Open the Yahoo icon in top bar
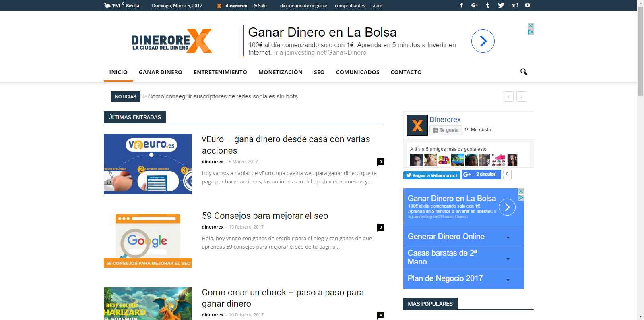 click(x=514, y=5)
